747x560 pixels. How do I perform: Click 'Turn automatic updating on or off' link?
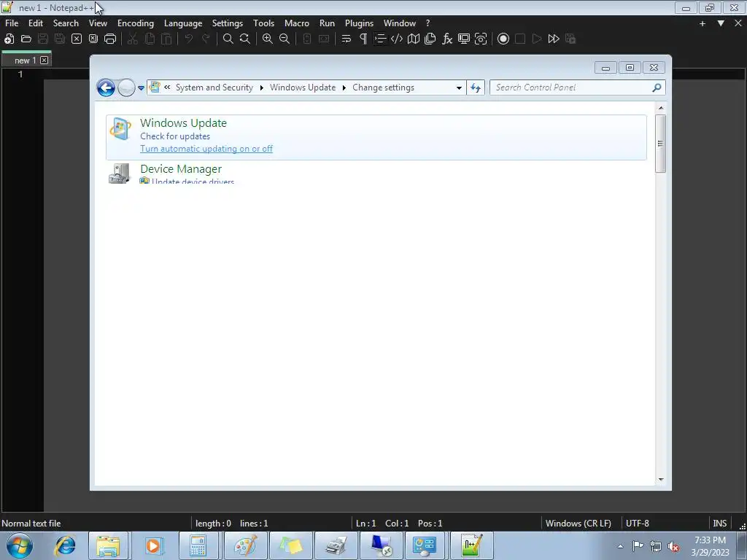tap(206, 149)
